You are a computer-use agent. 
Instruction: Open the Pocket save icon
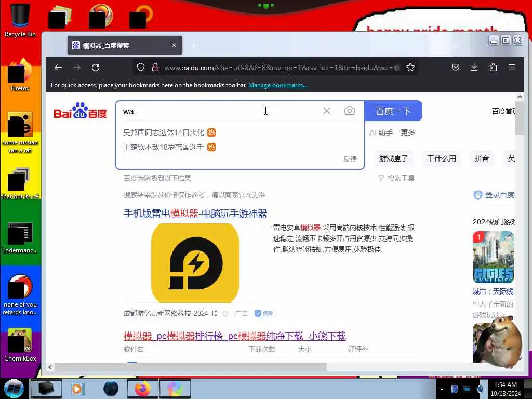pos(456,67)
